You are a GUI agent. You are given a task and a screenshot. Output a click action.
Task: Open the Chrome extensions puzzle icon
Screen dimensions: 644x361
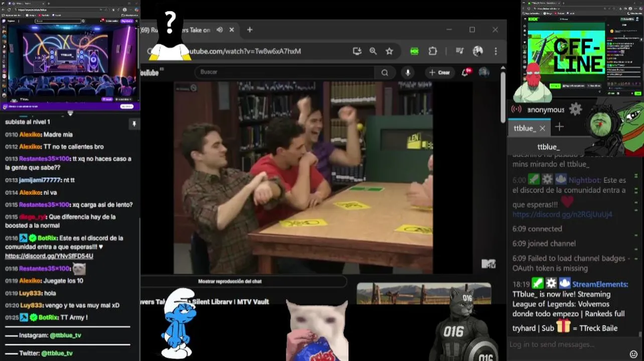(x=433, y=51)
